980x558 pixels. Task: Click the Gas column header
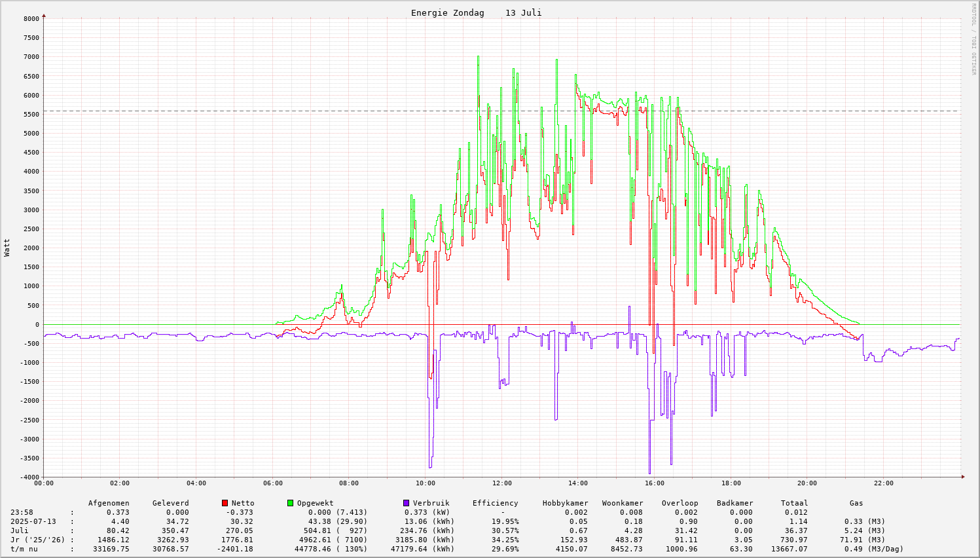click(x=856, y=503)
